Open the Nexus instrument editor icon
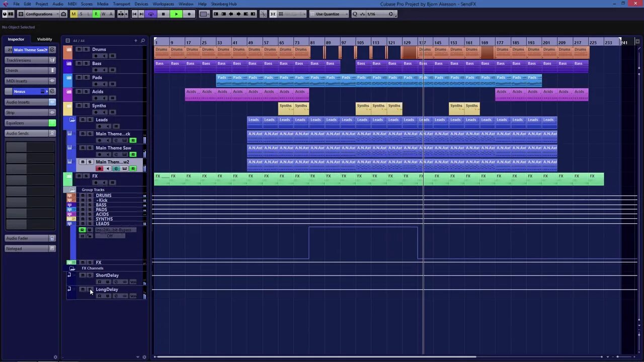 [x=43, y=92]
